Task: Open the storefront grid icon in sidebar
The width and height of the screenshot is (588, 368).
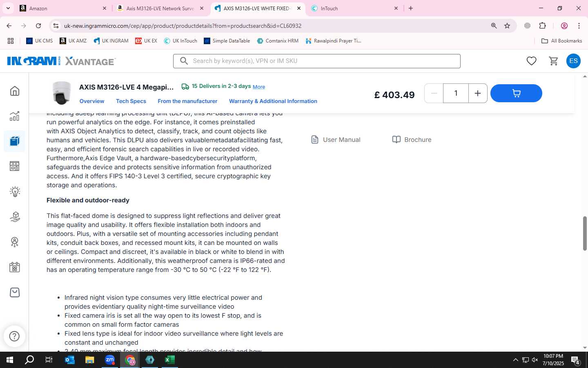Action: [x=15, y=166]
